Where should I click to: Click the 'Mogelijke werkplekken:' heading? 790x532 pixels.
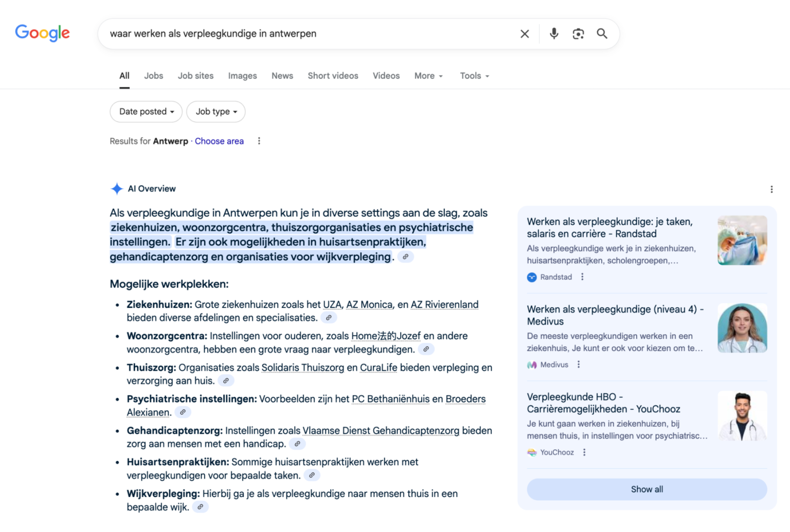(x=169, y=284)
